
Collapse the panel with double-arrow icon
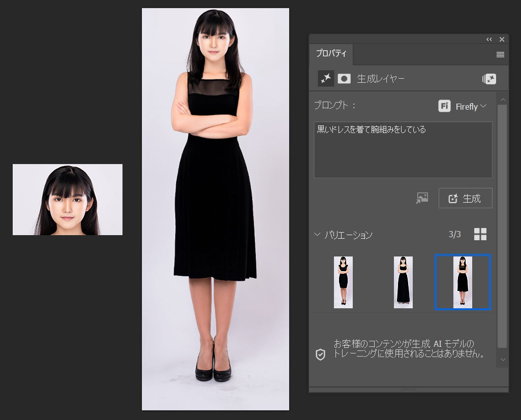click(x=489, y=40)
